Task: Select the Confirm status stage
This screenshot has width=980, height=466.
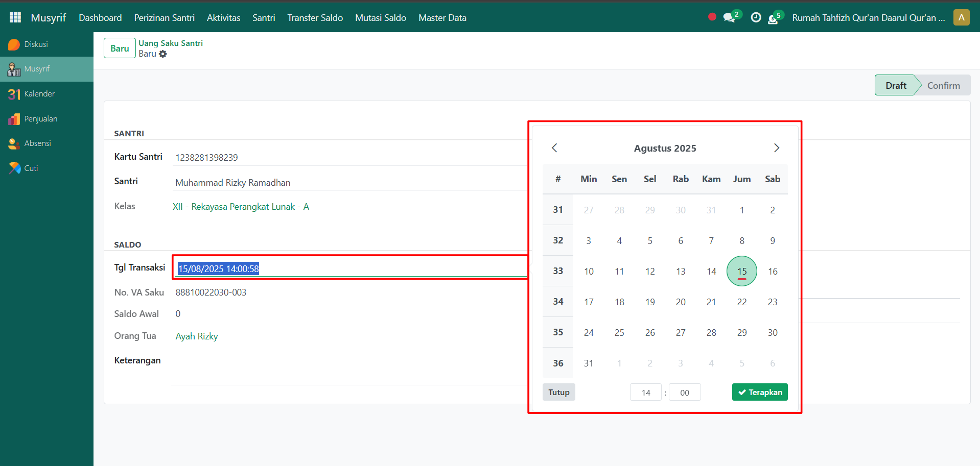Action: [x=943, y=86]
